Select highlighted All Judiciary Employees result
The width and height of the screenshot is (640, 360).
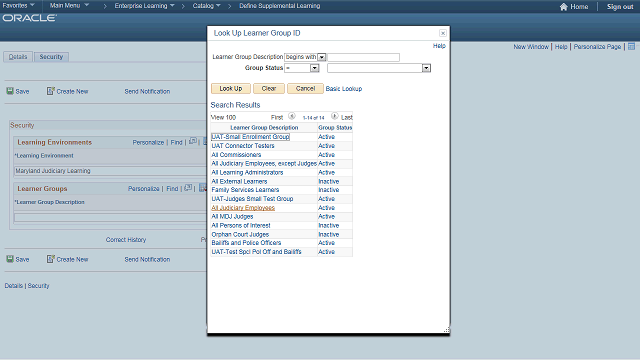coord(243,208)
